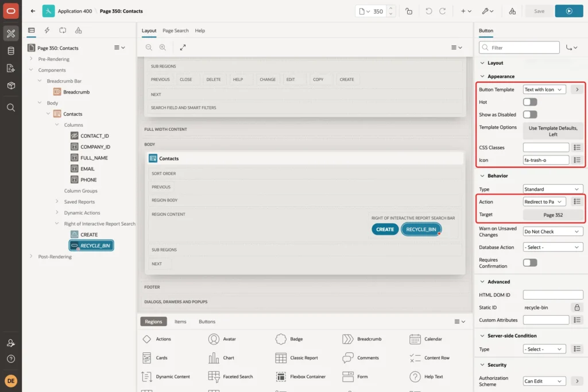The height and width of the screenshot is (392, 588).
Task: Open Behavior Type dropdown showing Standard
Action: pos(553,189)
